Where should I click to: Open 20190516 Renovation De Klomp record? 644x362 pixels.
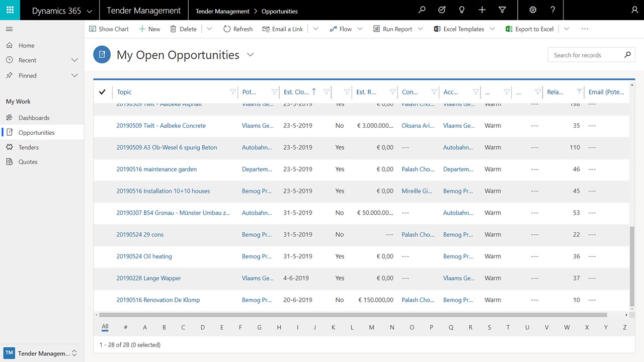pyautogui.click(x=158, y=300)
